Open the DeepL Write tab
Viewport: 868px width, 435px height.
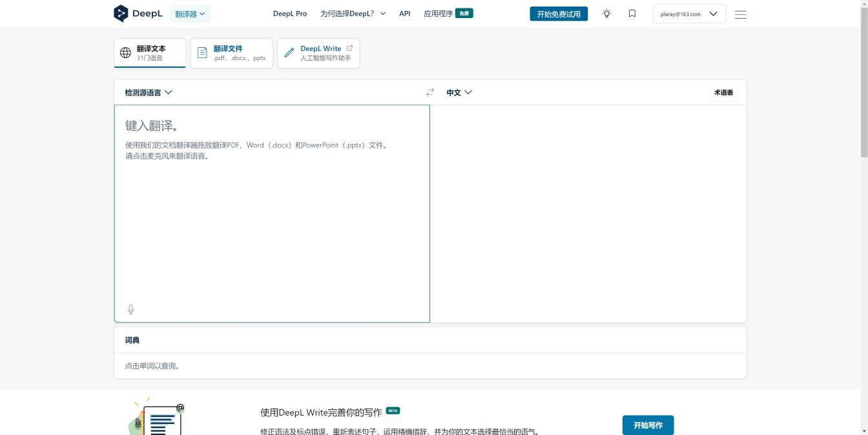[x=318, y=53]
